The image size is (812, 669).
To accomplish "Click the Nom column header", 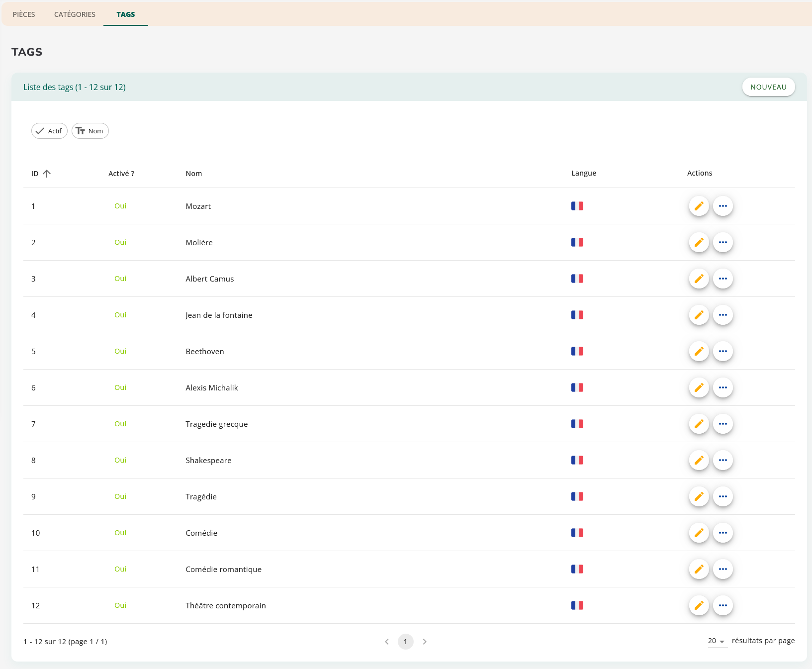I will tap(193, 174).
